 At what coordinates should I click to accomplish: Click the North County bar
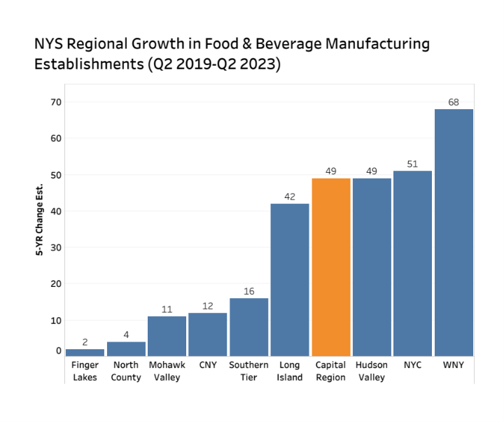tap(126, 349)
